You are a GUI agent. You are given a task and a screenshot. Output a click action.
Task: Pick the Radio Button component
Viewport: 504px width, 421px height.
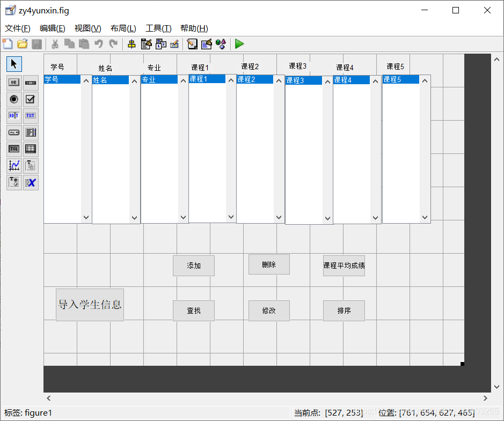(14, 99)
